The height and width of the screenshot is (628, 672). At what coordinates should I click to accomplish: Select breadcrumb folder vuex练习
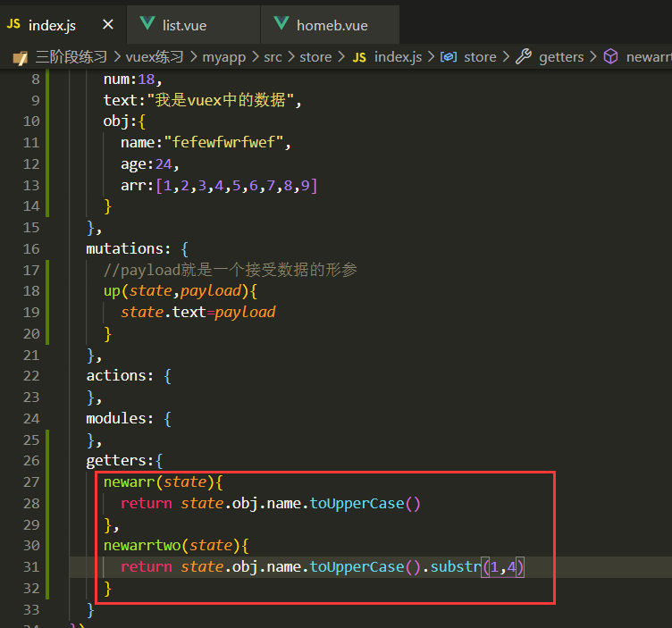[x=155, y=56]
